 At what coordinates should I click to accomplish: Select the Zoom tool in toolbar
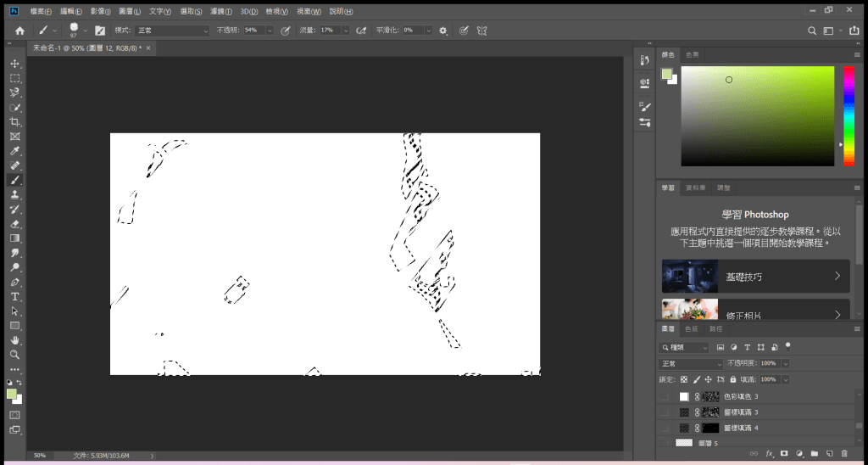tap(14, 354)
